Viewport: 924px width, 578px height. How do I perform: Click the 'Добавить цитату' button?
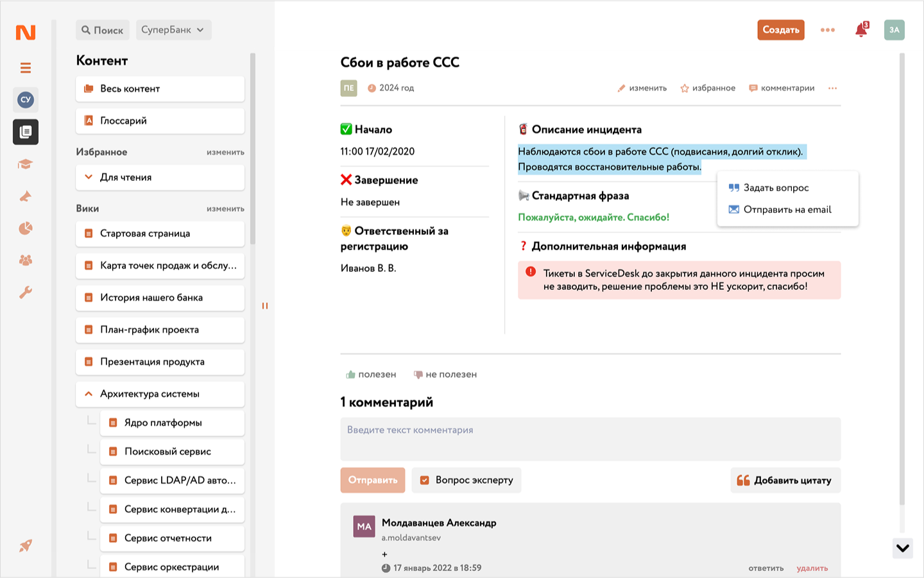click(x=785, y=480)
